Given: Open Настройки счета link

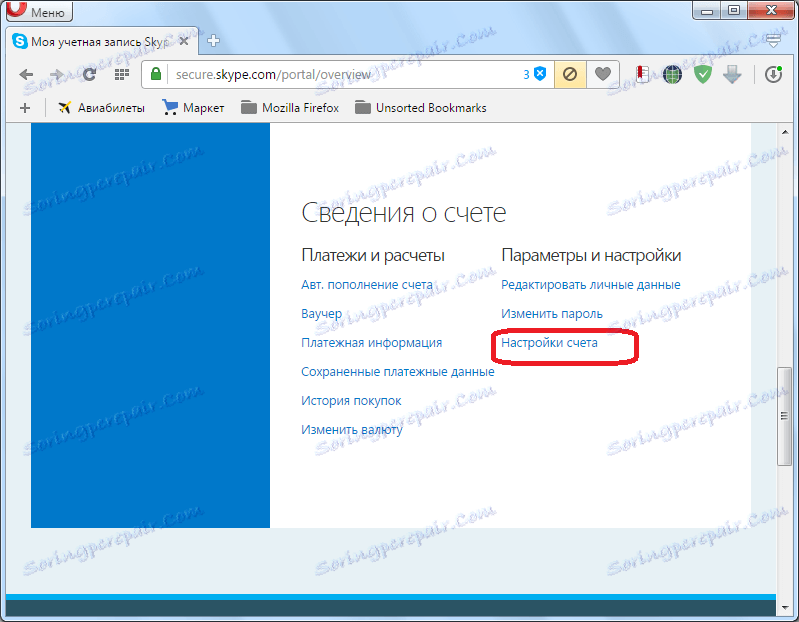Looking at the screenshot, I should click(549, 343).
